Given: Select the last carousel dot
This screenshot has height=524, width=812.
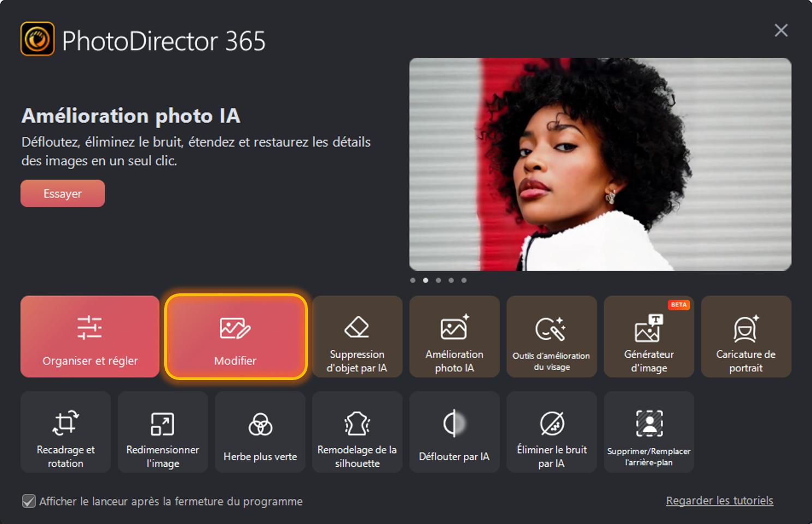Looking at the screenshot, I should tap(464, 280).
